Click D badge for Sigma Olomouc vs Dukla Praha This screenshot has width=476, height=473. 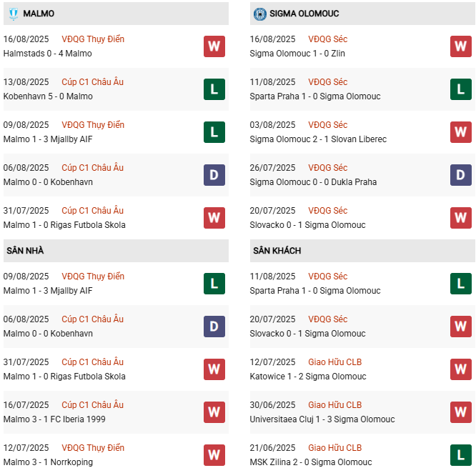click(x=460, y=175)
